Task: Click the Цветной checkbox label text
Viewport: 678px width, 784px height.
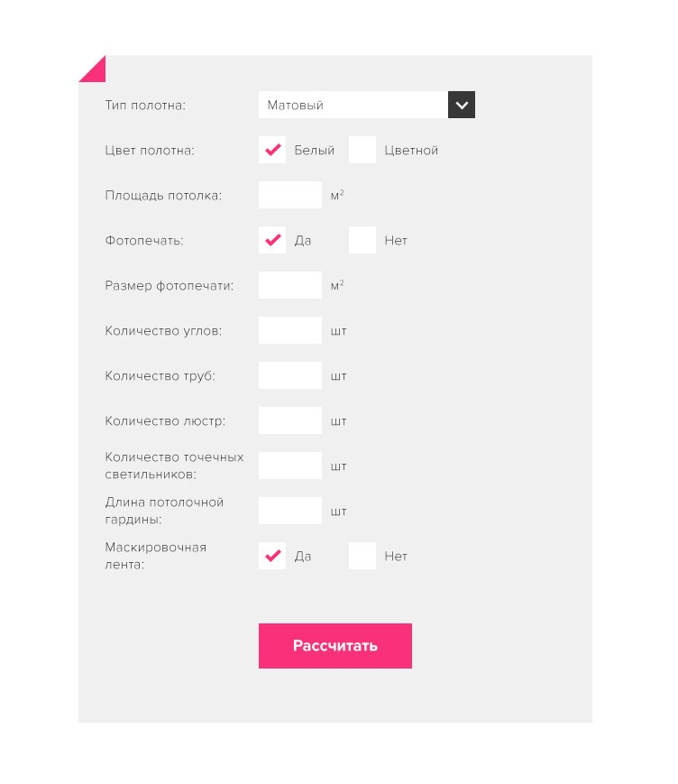Action: coord(411,151)
